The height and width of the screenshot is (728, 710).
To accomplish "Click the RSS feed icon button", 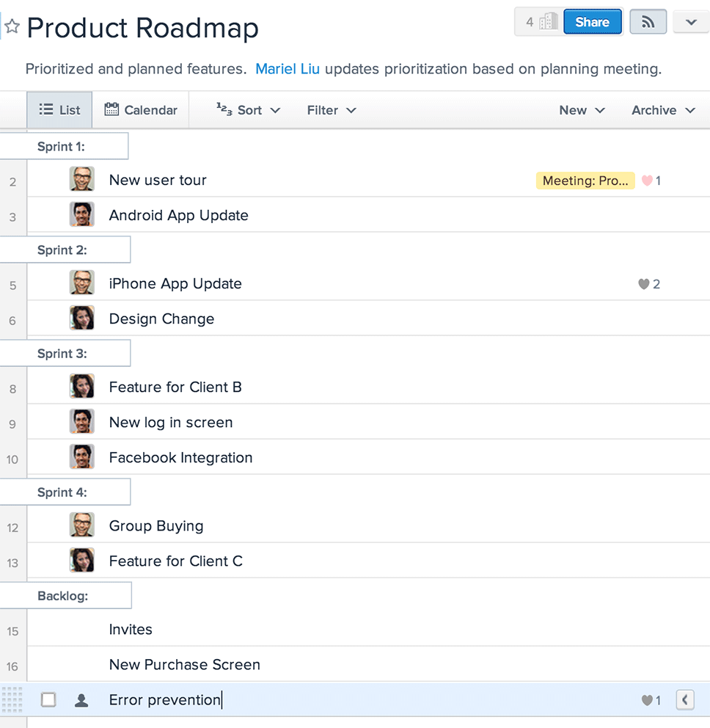I will tap(648, 22).
